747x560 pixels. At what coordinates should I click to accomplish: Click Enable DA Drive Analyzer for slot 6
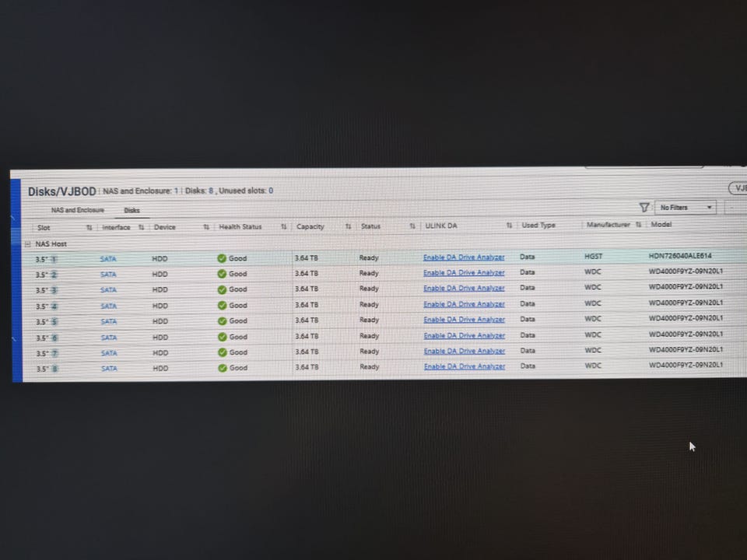pyautogui.click(x=465, y=335)
